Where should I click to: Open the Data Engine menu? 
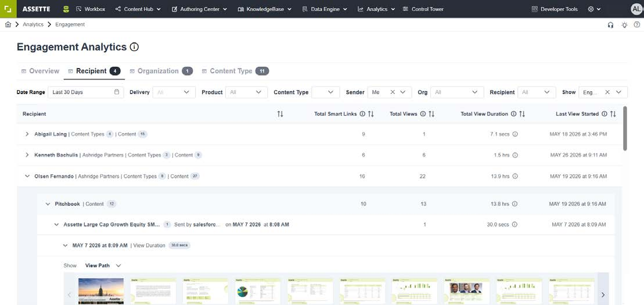click(325, 9)
